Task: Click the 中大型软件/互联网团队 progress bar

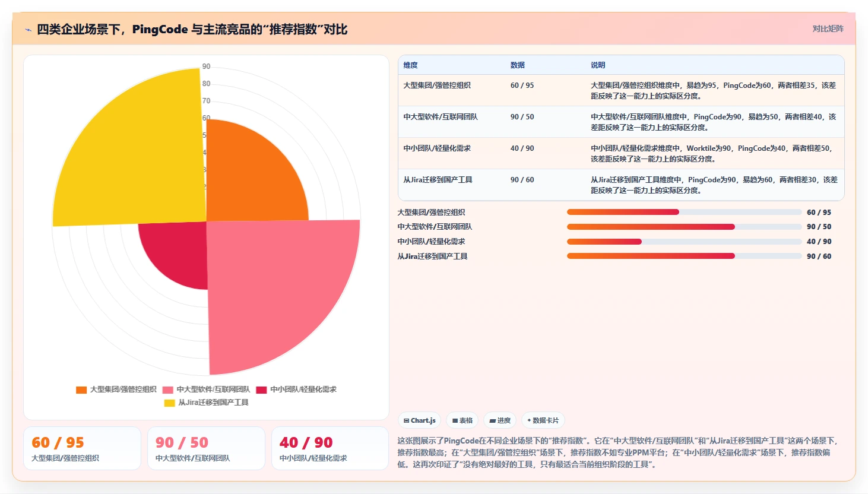Action: (x=684, y=227)
